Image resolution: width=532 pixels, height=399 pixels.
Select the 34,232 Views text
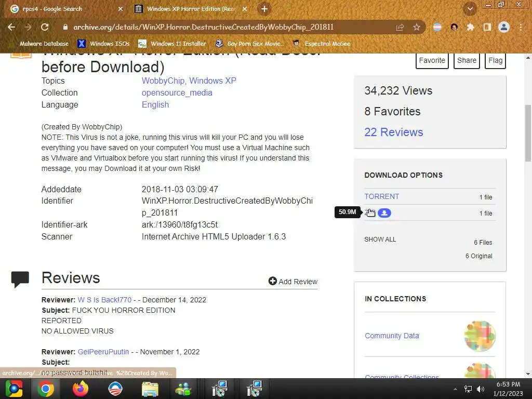[398, 90]
